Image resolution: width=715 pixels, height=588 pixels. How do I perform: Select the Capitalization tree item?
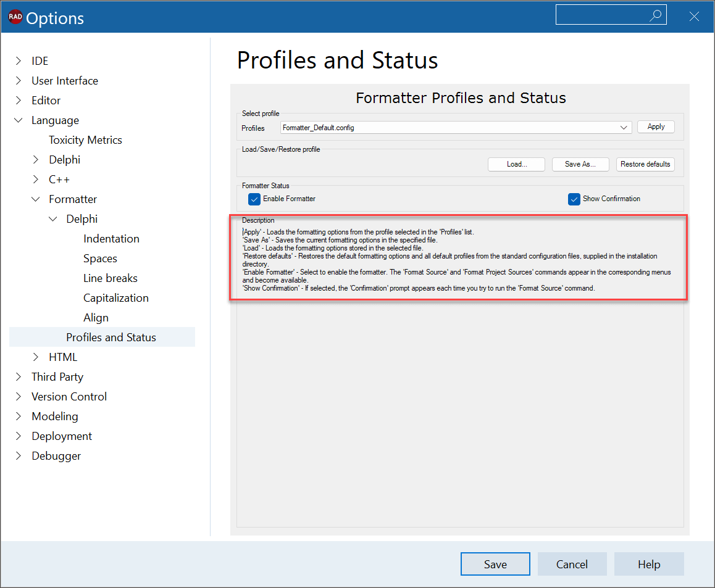tap(116, 298)
